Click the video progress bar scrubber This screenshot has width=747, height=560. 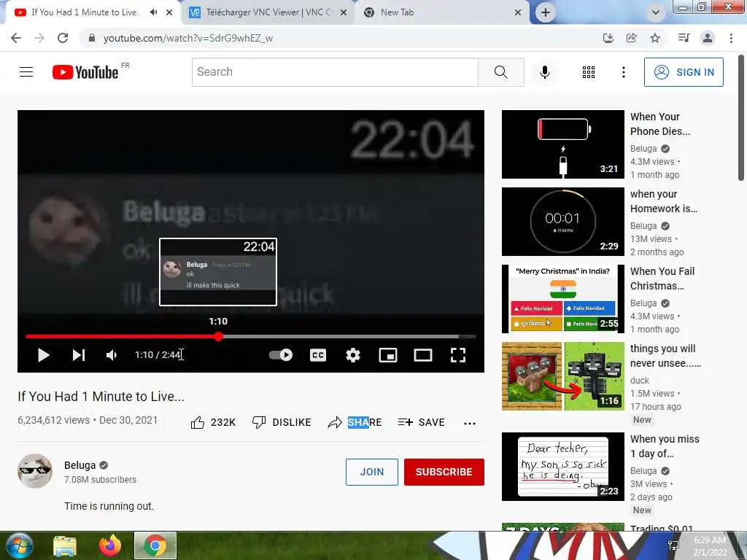point(218,337)
